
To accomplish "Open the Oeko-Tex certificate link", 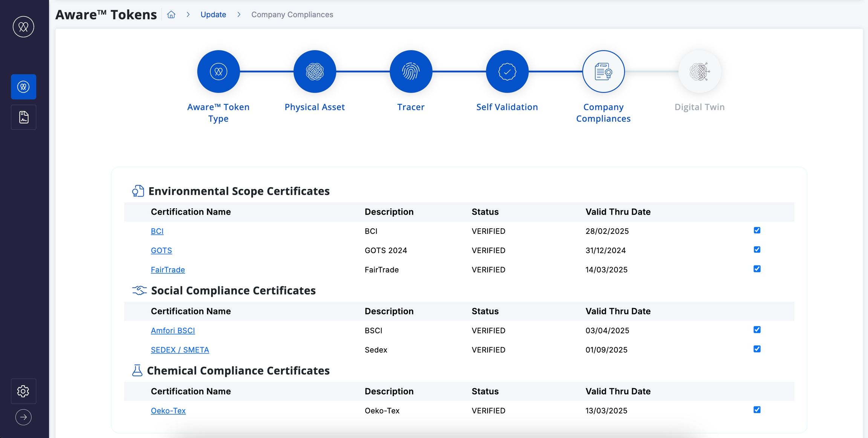I will coord(168,411).
